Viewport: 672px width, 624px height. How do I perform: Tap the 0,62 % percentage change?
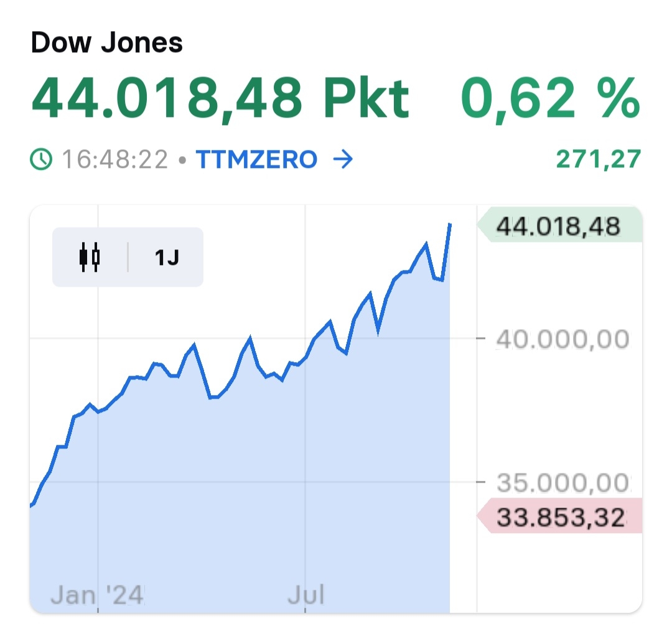549,98
